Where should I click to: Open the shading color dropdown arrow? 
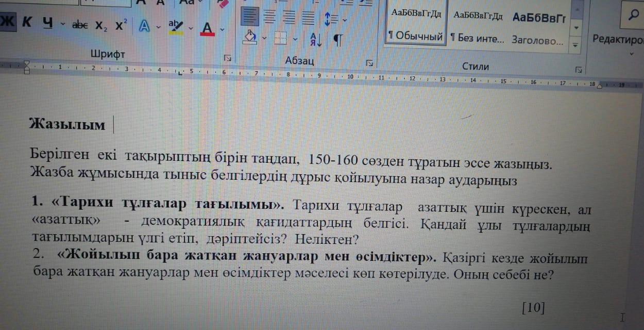tap(264, 38)
